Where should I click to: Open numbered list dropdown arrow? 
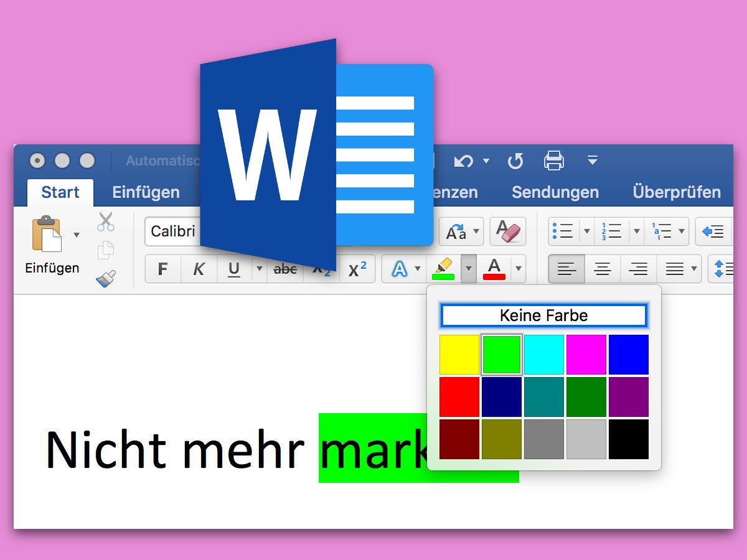point(636,231)
